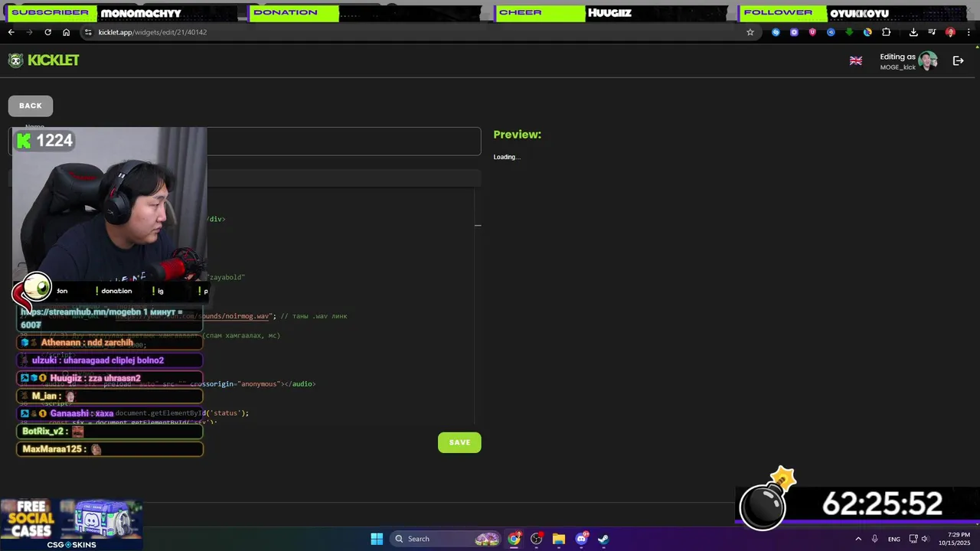Click Athenann chat message
This screenshot has width=980, height=551.
(109, 343)
